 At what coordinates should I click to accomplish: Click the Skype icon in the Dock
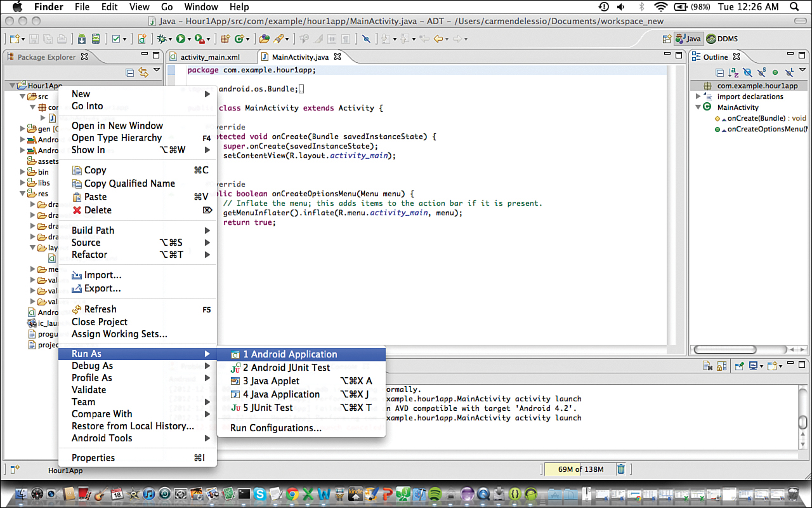[x=259, y=494]
